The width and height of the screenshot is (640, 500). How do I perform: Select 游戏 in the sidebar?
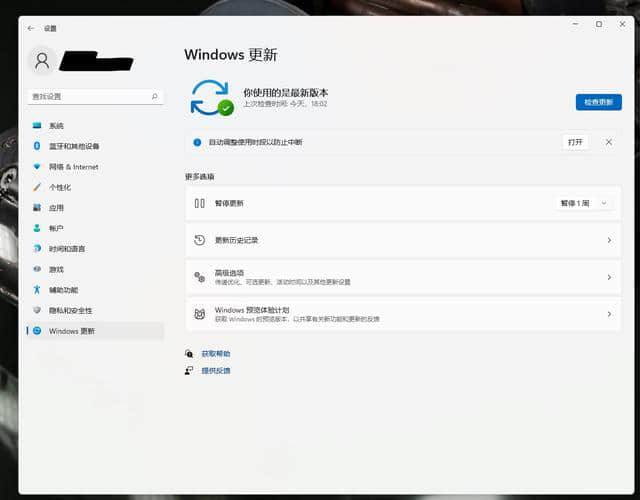(x=96, y=269)
